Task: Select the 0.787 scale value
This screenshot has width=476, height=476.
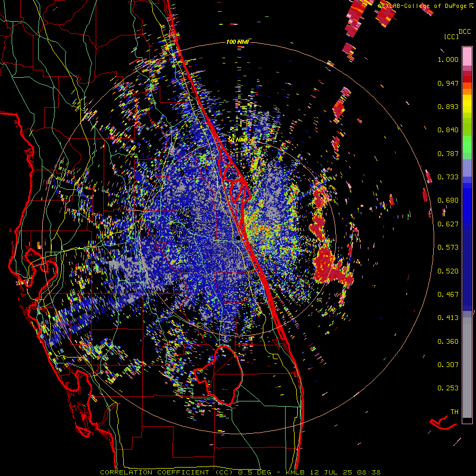Action: pos(448,153)
